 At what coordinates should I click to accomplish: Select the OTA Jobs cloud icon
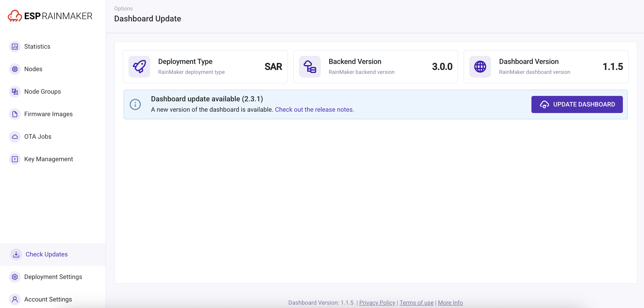(15, 136)
